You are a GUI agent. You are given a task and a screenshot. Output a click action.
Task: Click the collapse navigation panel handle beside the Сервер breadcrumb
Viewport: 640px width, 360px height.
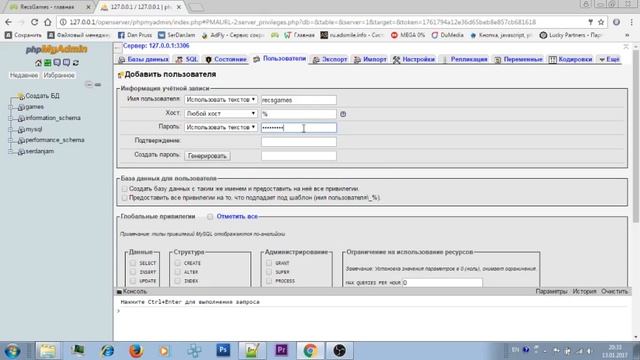[x=117, y=47]
